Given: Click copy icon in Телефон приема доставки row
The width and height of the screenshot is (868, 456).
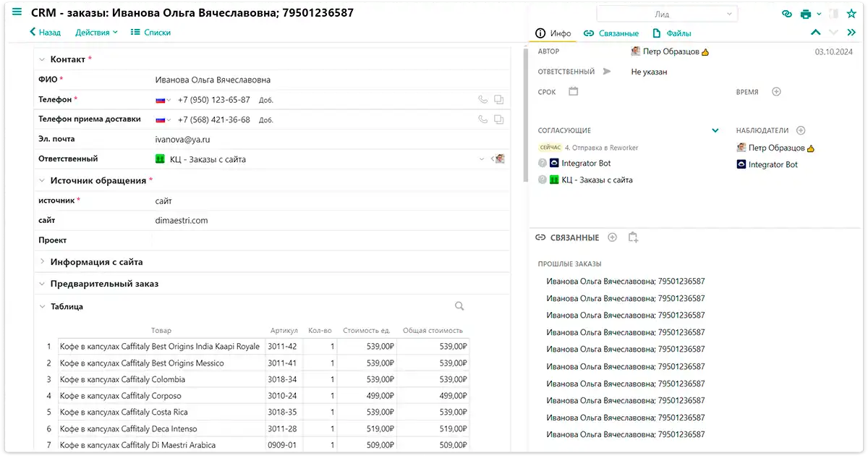Looking at the screenshot, I should [x=499, y=119].
